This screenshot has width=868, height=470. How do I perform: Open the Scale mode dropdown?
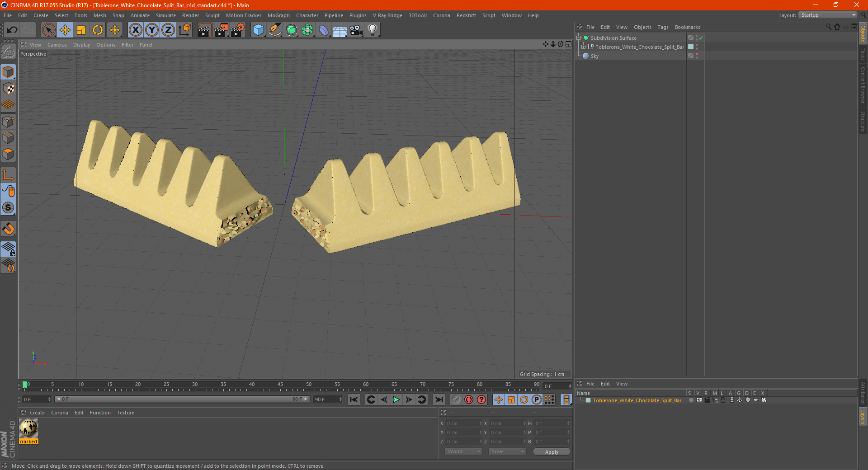click(x=507, y=451)
